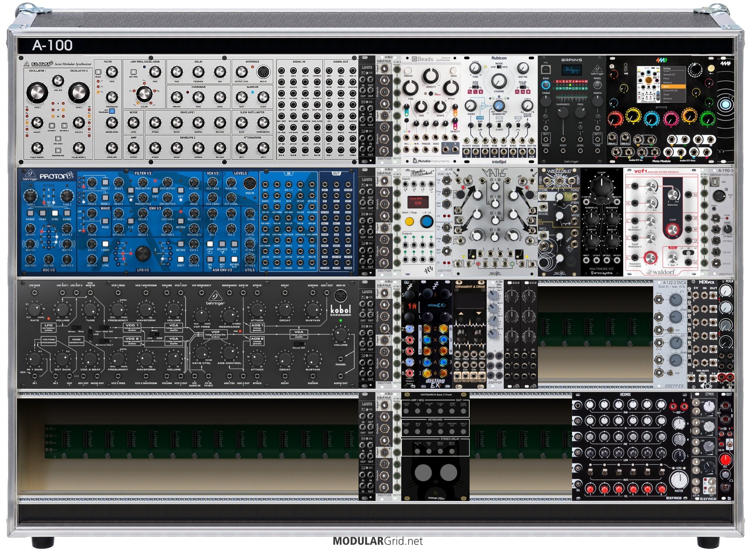Click the Brains BANK button
756x550 pixels.
pos(546,84)
